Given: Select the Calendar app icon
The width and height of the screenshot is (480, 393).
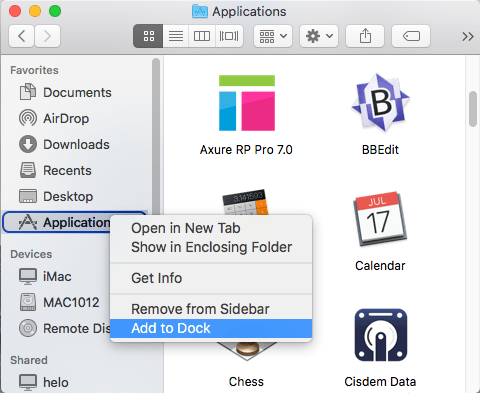Looking at the screenshot, I should click(380, 218).
